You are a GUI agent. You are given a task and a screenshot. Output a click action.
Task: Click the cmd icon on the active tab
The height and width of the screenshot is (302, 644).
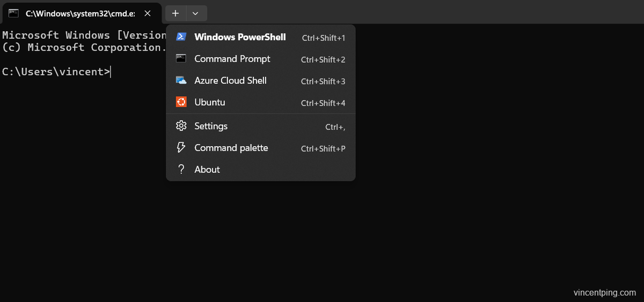pyautogui.click(x=14, y=13)
